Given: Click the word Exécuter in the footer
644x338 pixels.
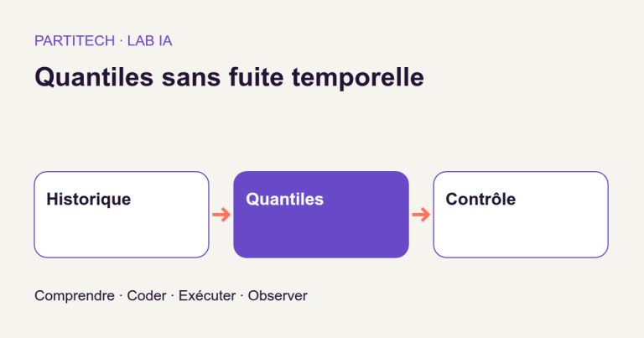Looking at the screenshot, I should [207, 296].
